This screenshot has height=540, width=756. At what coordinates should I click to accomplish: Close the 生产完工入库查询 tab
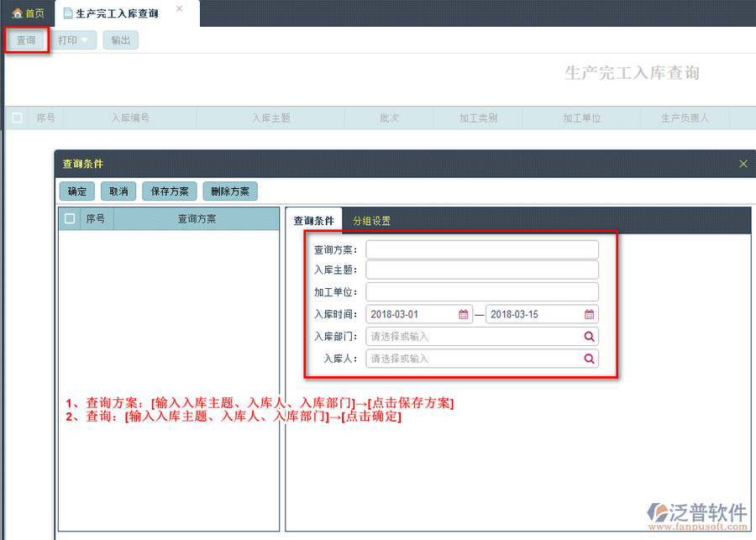(x=179, y=8)
